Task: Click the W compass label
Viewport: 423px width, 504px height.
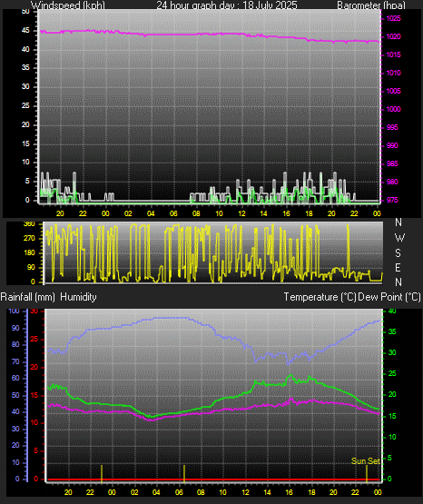Action: [x=399, y=238]
